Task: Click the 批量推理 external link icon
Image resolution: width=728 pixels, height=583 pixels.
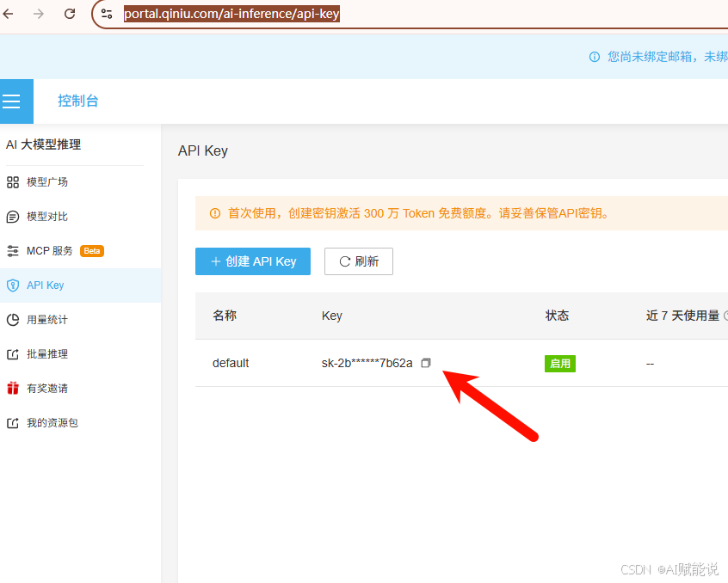Action: (x=13, y=354)
